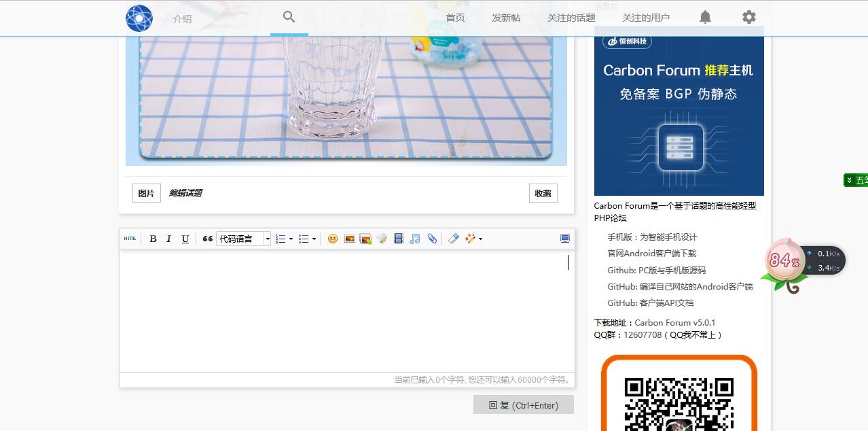868x431 pixels.
Task: Open the scrawl drawing palette tool
Action: [x=382, y=239]
